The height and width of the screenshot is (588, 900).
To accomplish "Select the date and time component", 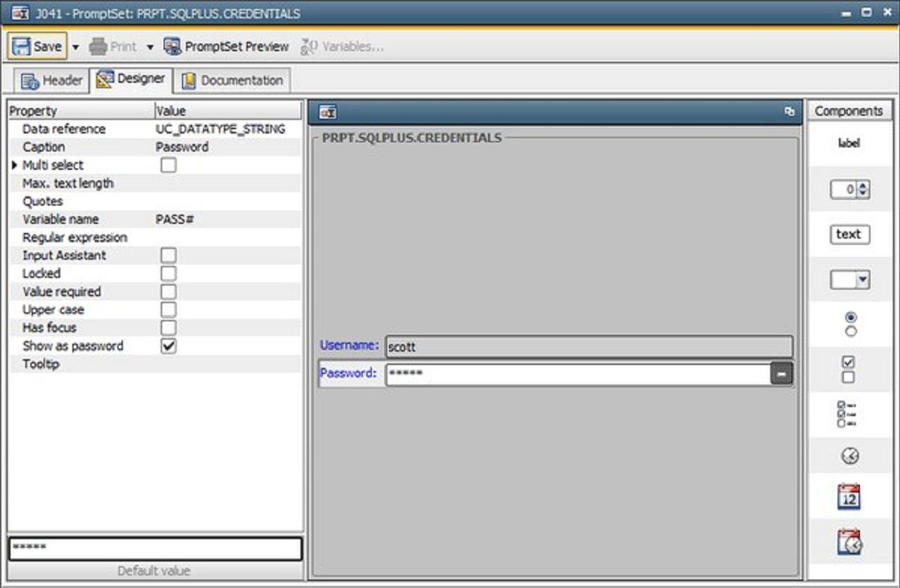I will pyautogui.click(x=850, y=542).
